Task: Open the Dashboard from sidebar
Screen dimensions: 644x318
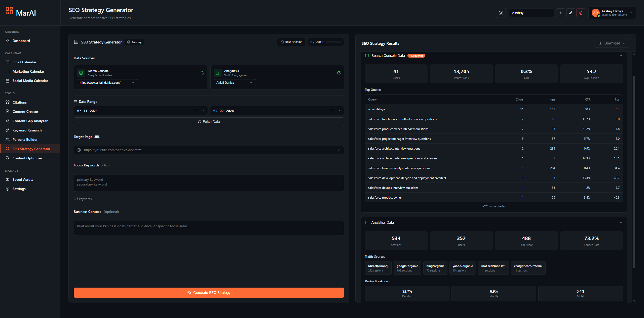Action: coord(21,40)
